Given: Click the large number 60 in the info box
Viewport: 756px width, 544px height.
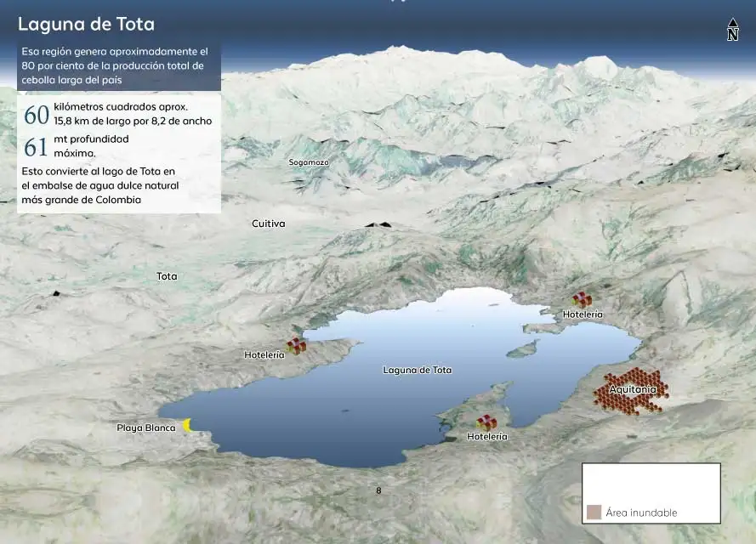Looking at the screenshot, I should point(36,115).
